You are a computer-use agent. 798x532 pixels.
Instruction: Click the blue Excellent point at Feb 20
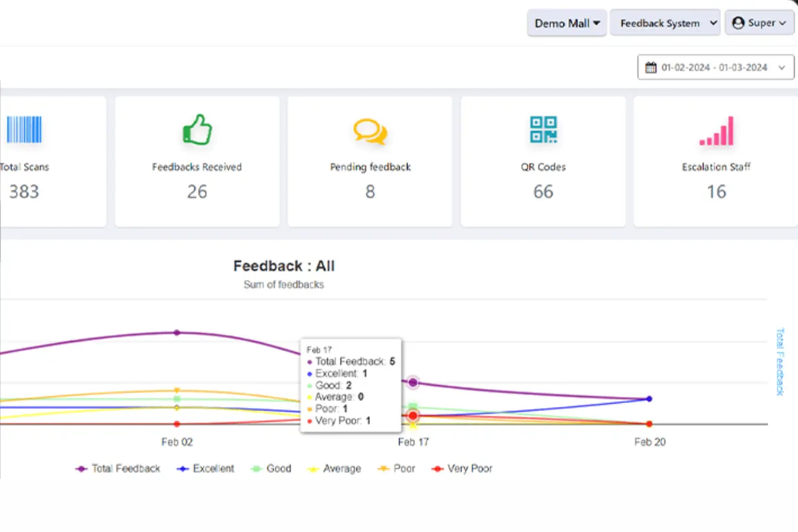649,399
